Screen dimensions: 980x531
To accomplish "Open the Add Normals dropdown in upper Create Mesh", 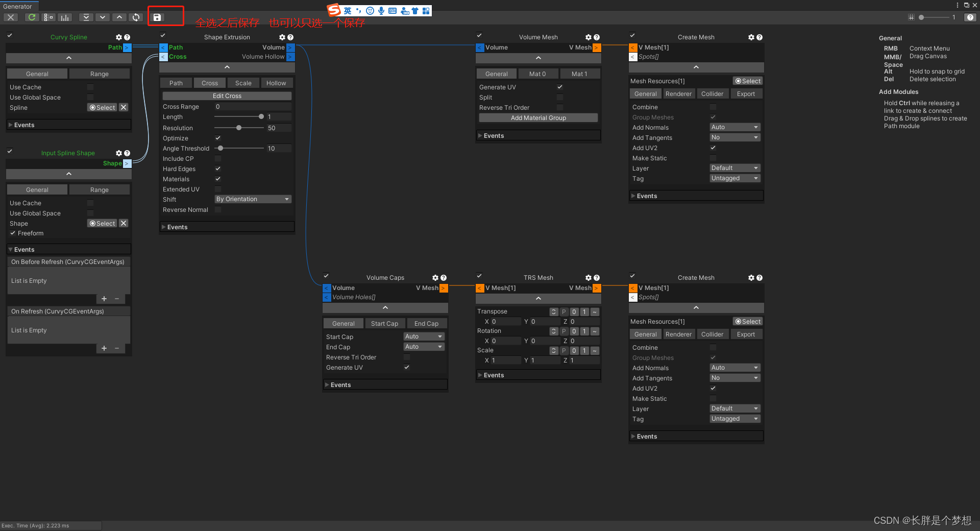I will [x=735, y=127].
